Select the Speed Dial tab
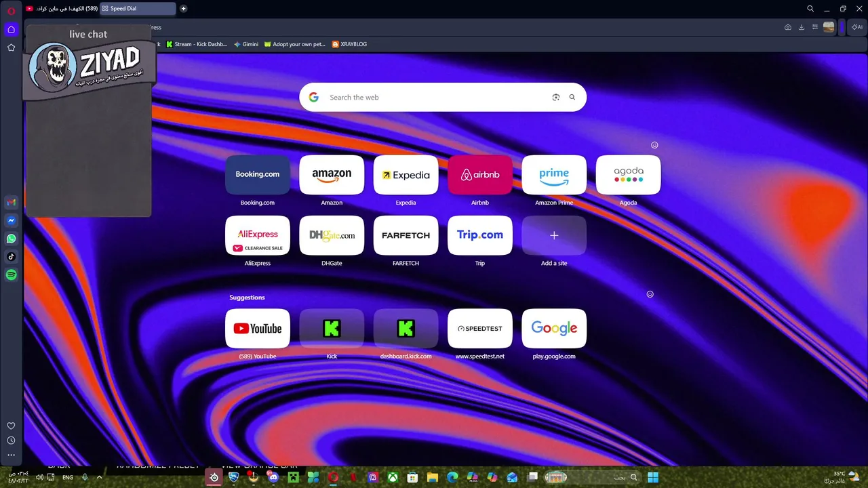Image resolution: width=868 pixels, height=488 pixels. (138, 9)
